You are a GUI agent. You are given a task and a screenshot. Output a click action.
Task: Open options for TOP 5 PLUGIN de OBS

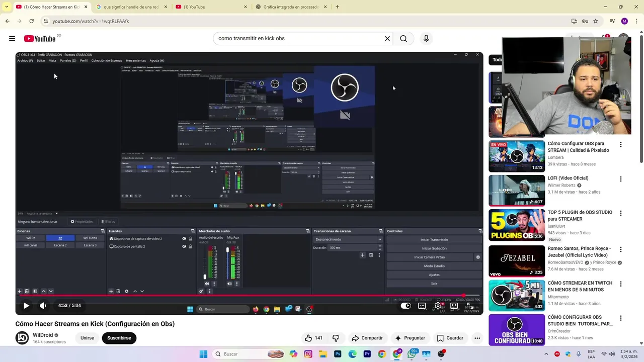620,213
